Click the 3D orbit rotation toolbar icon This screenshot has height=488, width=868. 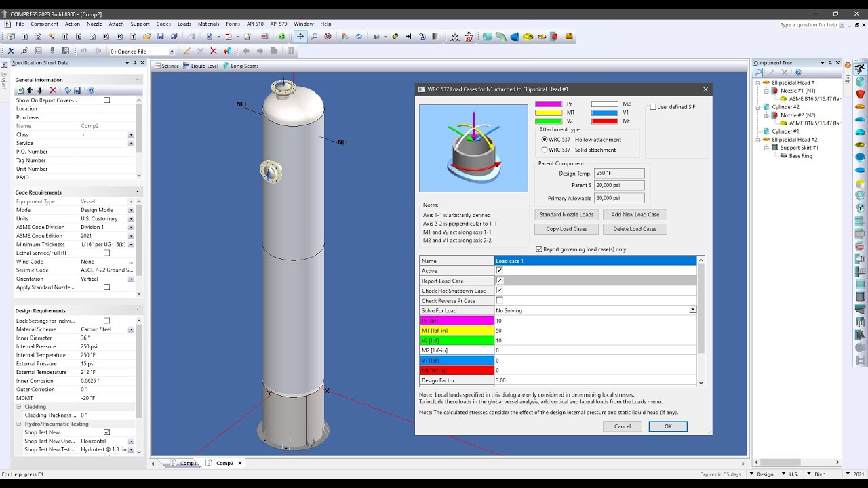328,37
